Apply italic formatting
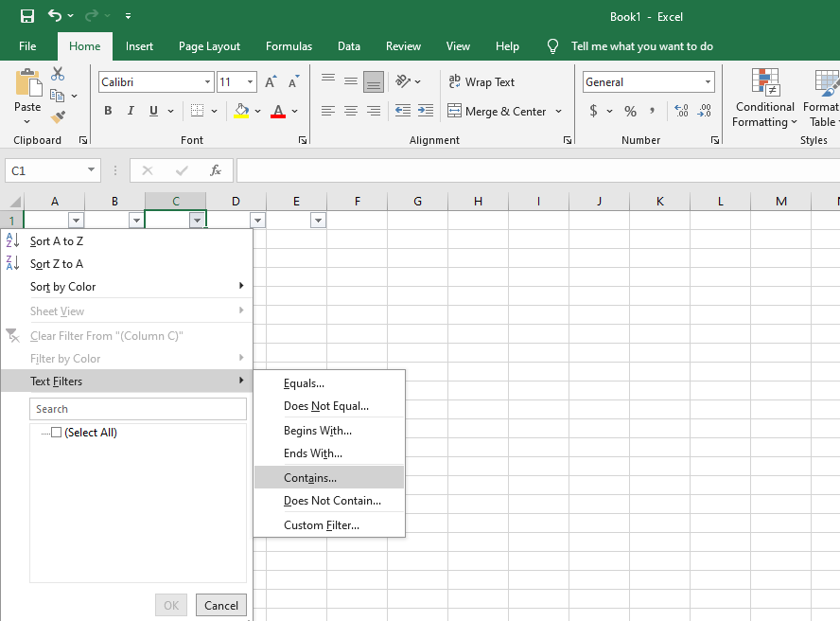The image size is (840, 621). pos(130,111)
